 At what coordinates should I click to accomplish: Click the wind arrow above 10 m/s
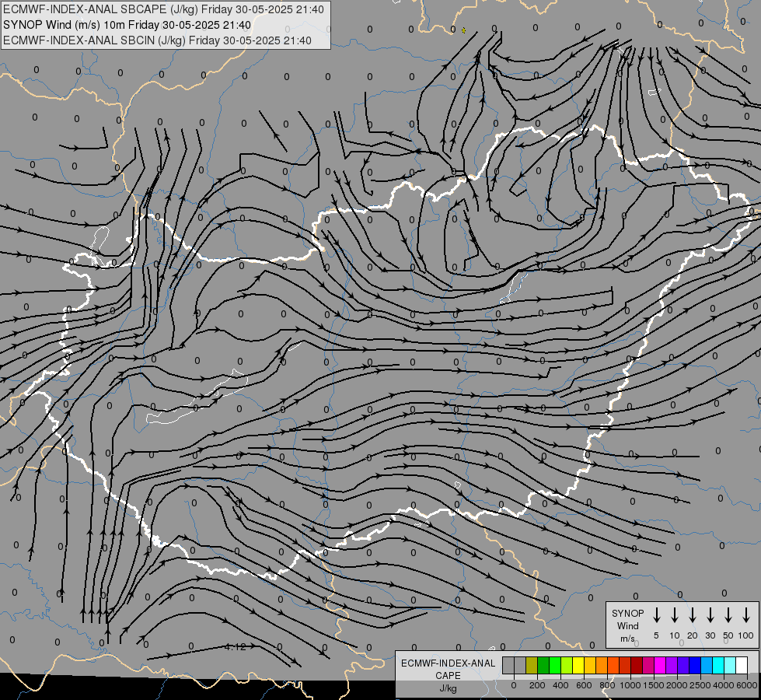[675, 615]
